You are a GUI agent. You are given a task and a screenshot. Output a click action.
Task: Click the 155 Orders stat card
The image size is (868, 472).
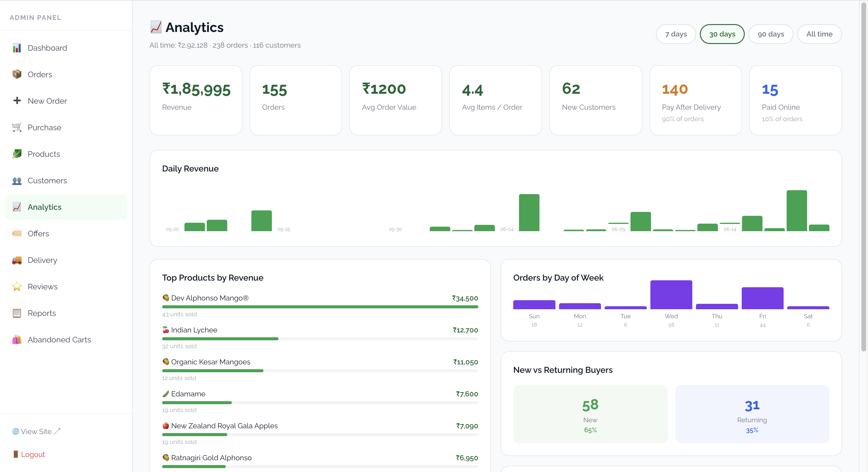coord(295,100)
